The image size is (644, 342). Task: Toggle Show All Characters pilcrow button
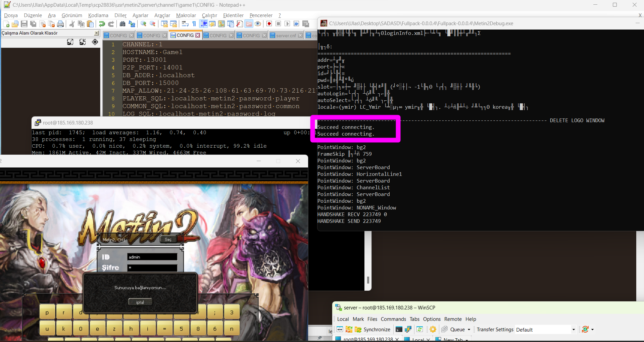[x=194, y=24]
